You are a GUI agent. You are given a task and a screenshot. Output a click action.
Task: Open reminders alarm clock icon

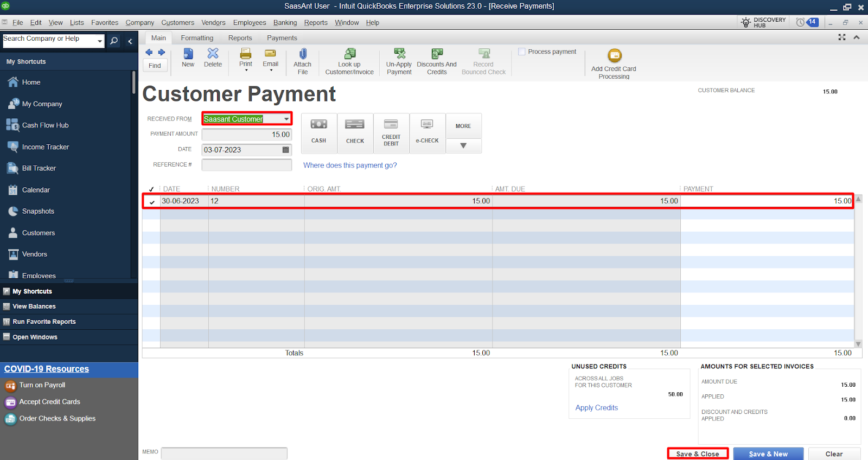[x=800, y=22]
